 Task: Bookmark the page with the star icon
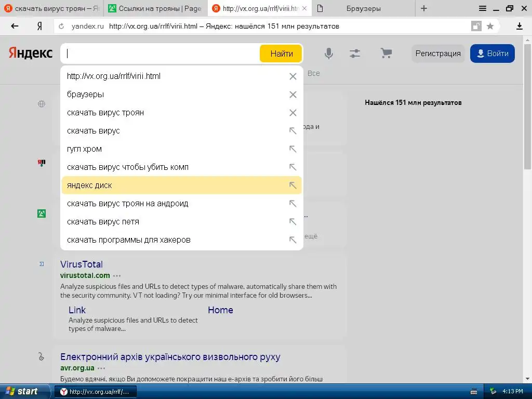(x=490, y=26)
